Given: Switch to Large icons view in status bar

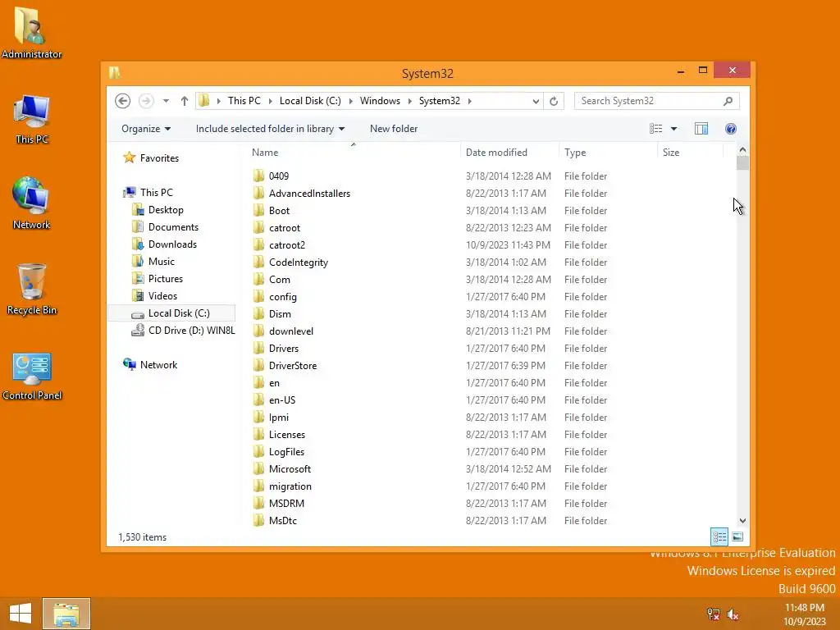Looking at the screenshot, I should point(737,536).
